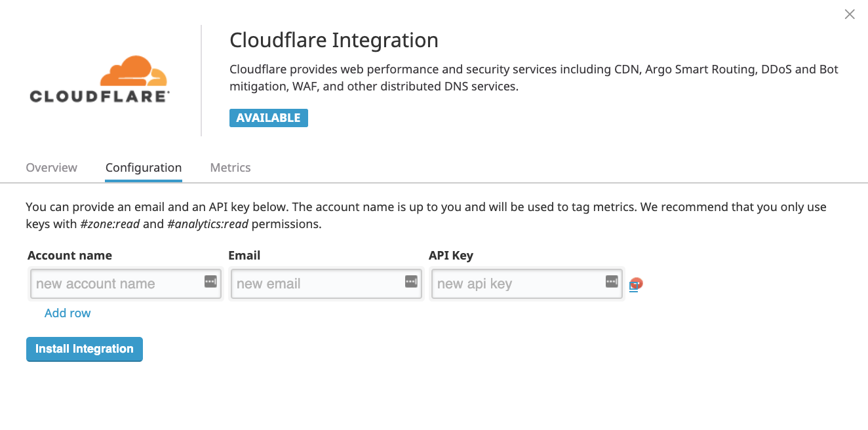
Task: Click inside the new account name field
Action: (111, 283)
